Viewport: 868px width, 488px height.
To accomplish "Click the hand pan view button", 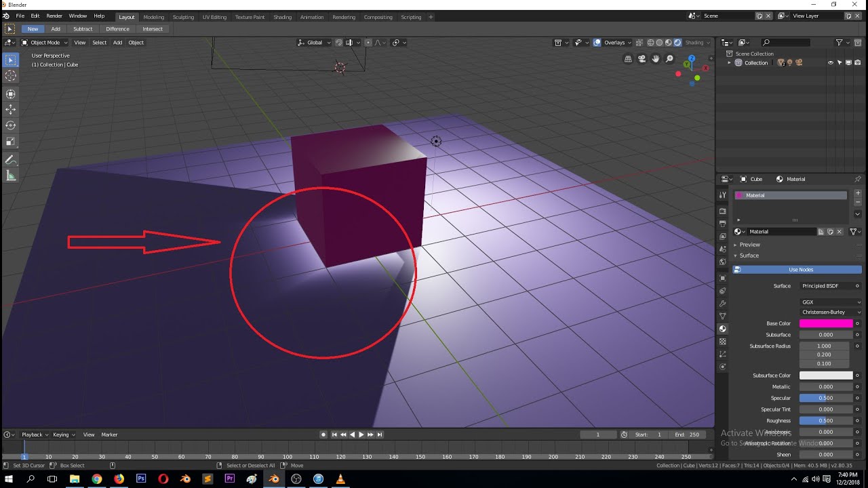I will 656,59.
